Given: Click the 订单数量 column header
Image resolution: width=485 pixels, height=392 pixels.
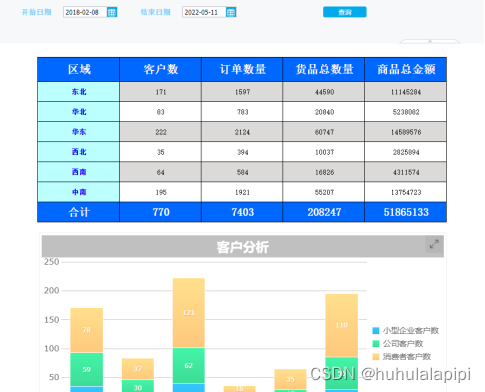Looking at the screenshot, I should click(242, 69).
